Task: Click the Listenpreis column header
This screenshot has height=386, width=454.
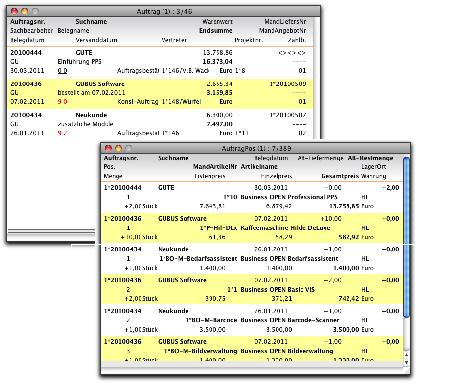Action: [210, 176]
